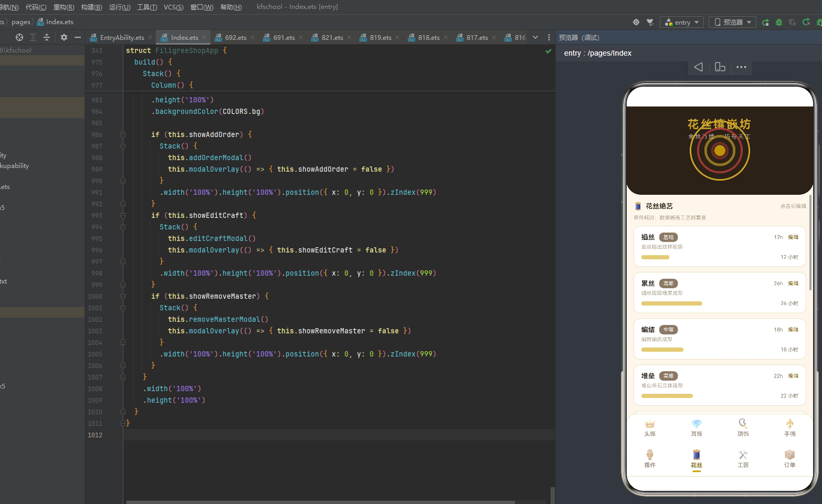Viewport: 822px width, 504px height.
Task: Open editor tab options three-dot menu
Action: [549, 37]
